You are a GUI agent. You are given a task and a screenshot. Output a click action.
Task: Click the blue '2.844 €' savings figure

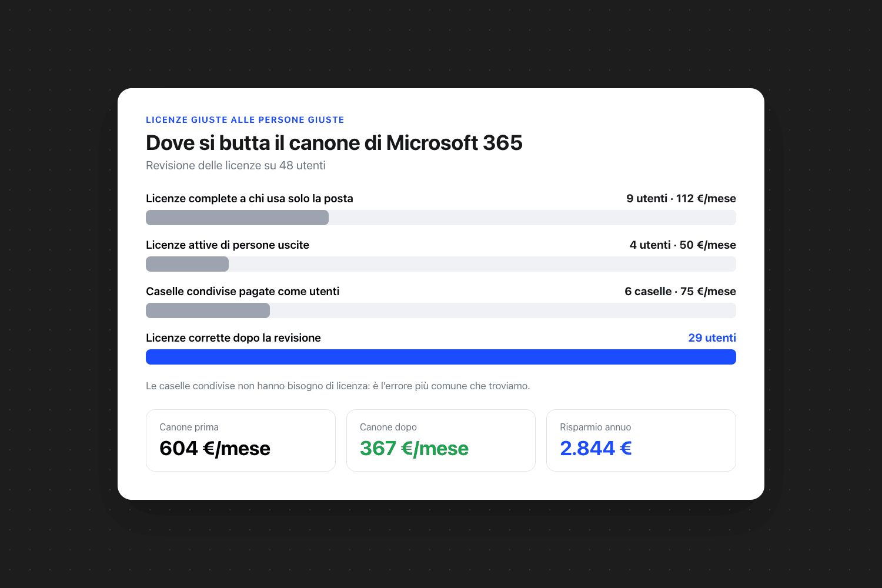pyautogui.click(x=596, y=449)
